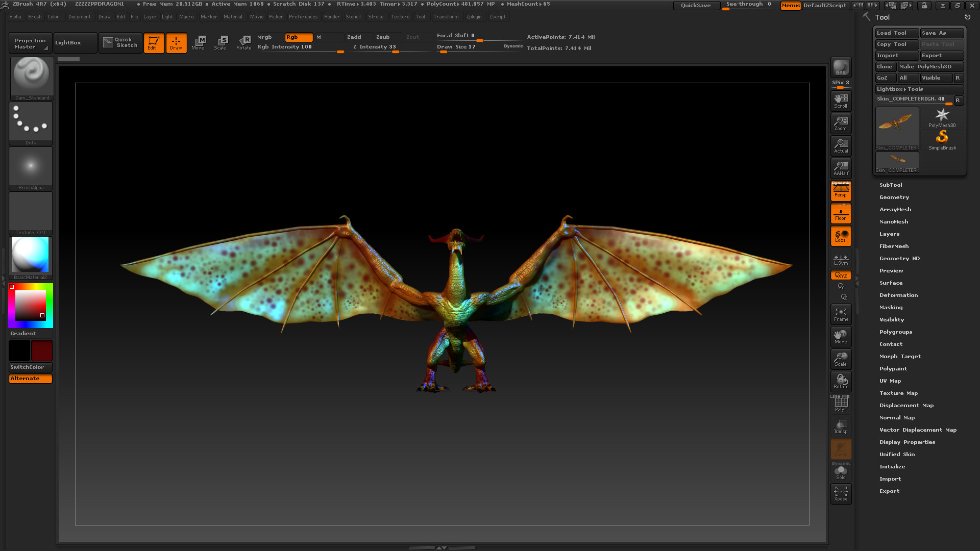Screen dimensions: 980x551
Task: Open the Zplugin menu
Action: pos(473,17)
